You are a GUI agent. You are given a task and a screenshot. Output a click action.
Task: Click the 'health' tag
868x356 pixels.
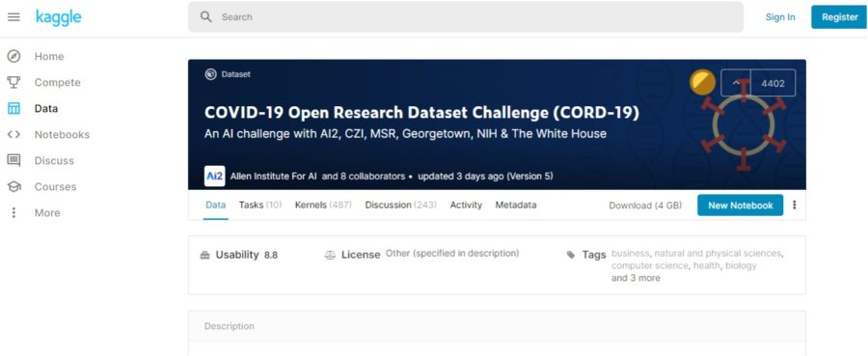[707, 265]
